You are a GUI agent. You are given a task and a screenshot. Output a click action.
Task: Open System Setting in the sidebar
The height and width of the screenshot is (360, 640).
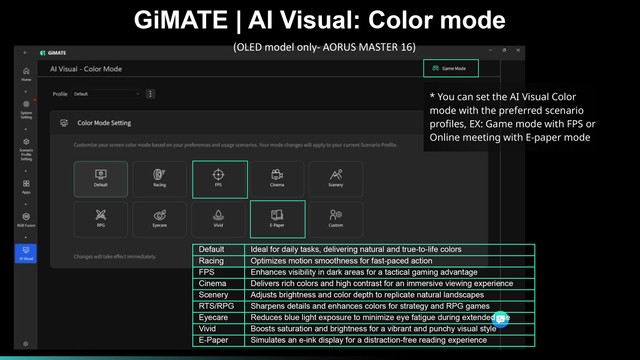tap(26, 110)
